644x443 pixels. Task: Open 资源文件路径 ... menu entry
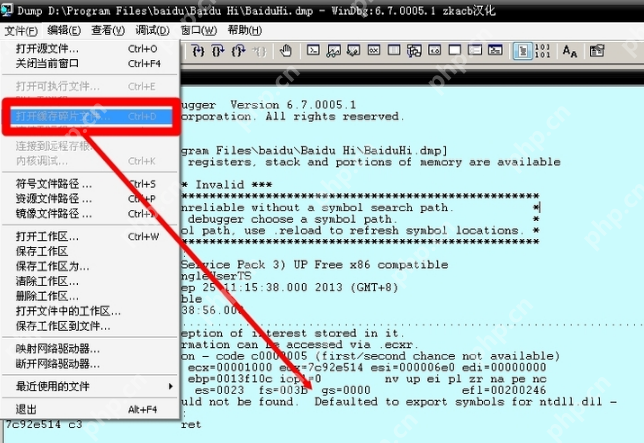[x=90, y=199]
